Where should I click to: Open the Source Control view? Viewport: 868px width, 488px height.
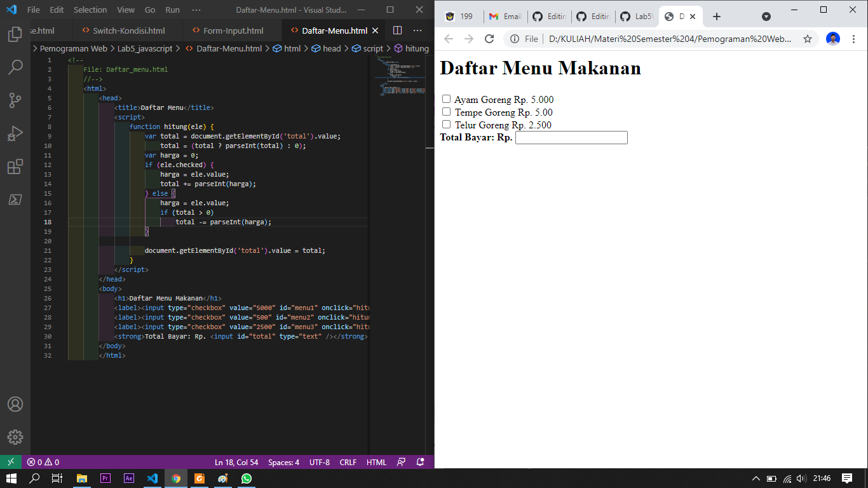tap(15, 100)
